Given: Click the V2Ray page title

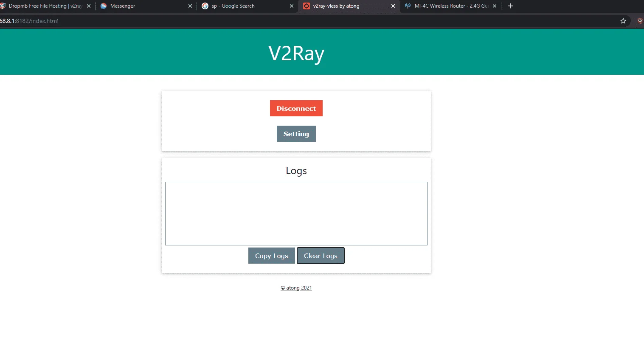Looking at the screenshot, I should pos(296,53).
